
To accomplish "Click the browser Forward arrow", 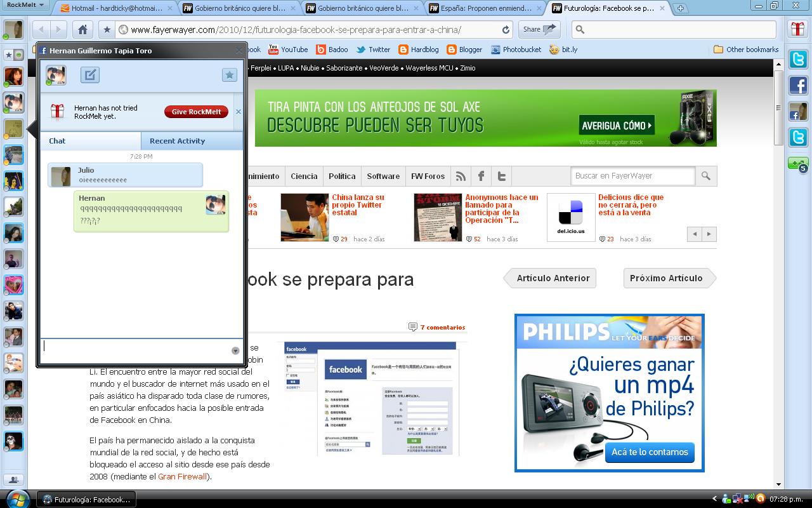I will 58,29.
